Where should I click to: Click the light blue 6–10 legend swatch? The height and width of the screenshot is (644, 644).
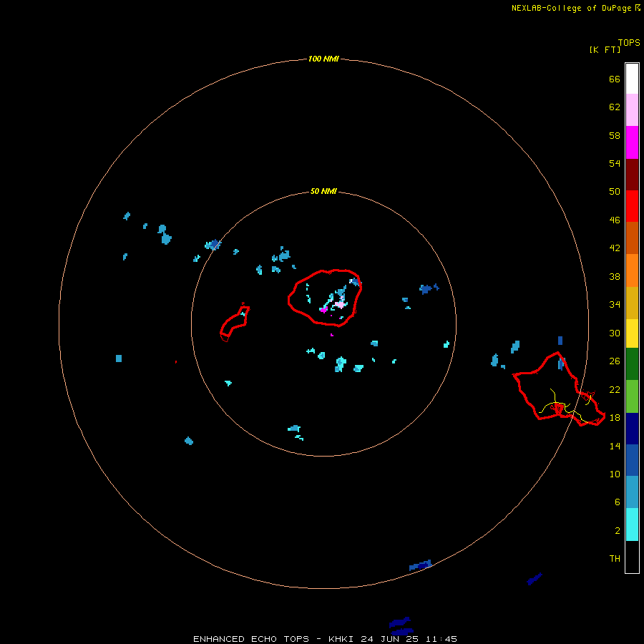coord(632,492)
